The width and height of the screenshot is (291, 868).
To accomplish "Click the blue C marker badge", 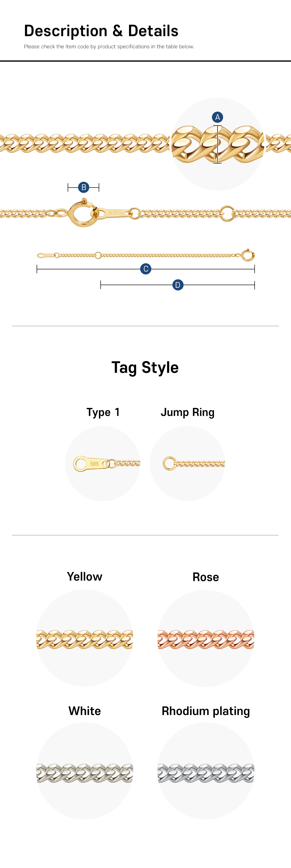I will point(145,269).
